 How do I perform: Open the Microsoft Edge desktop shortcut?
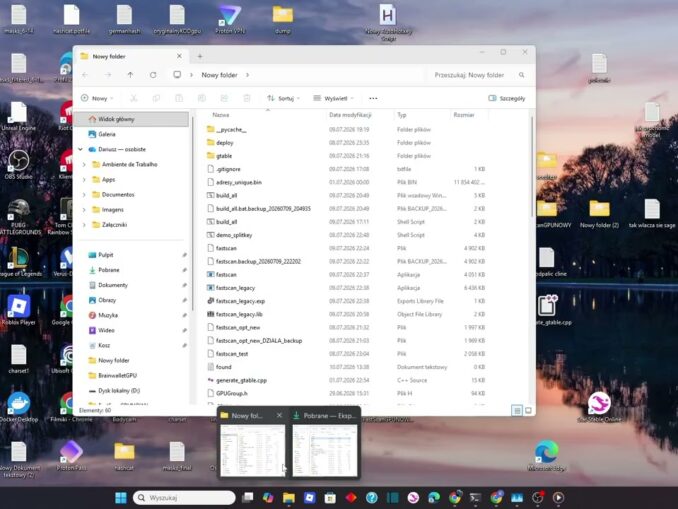point(547,455)
